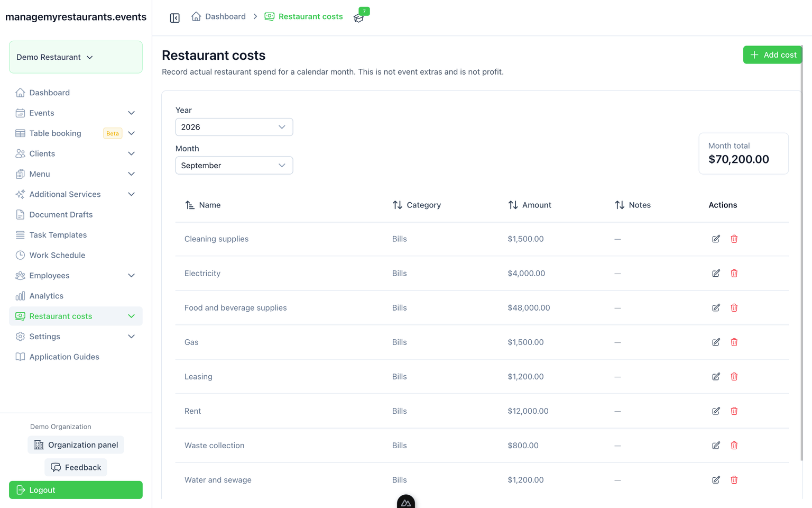
Task: Open the Month dropdown showing September
Action: pos(234,165)
